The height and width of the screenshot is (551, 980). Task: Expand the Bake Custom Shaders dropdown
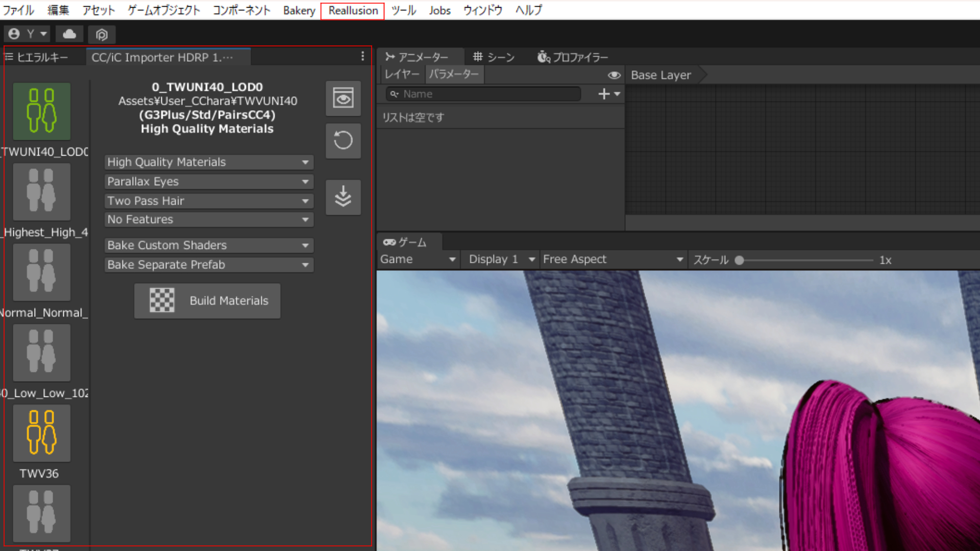click(x=208, y=245)
